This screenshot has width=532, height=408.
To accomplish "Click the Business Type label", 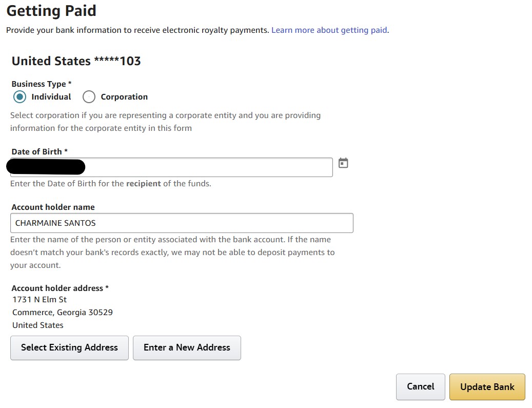I will [42, 84].
